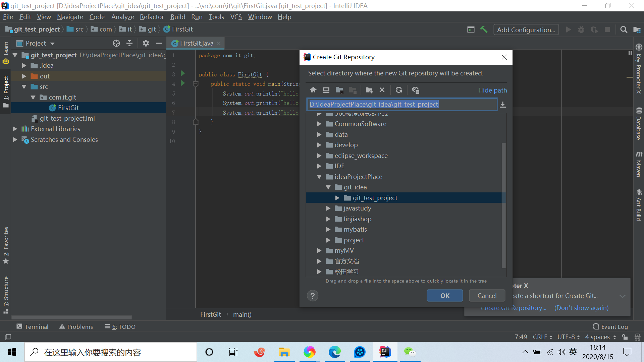Expand the .idea folder in Project tree

coord(24,66)
